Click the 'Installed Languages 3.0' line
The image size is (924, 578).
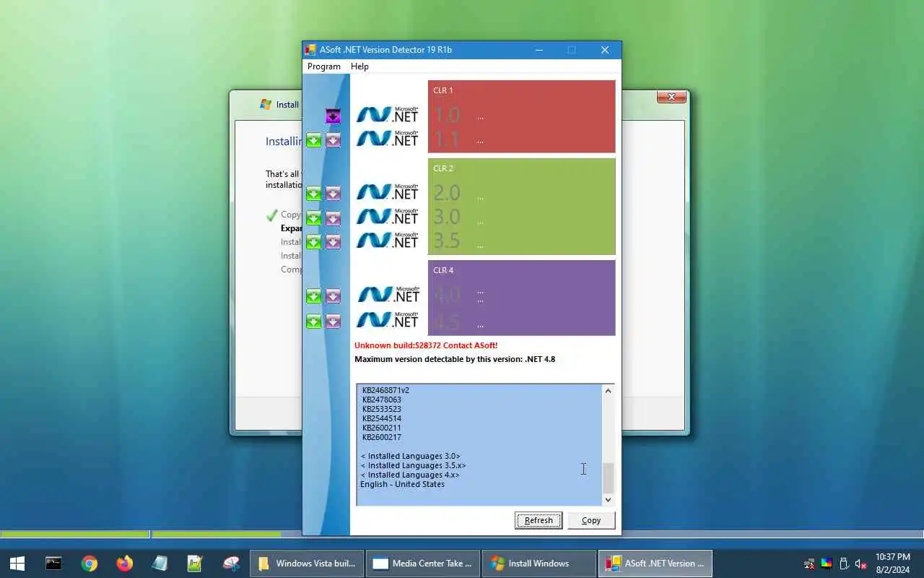pyautogui.click(x=410, y=456)
